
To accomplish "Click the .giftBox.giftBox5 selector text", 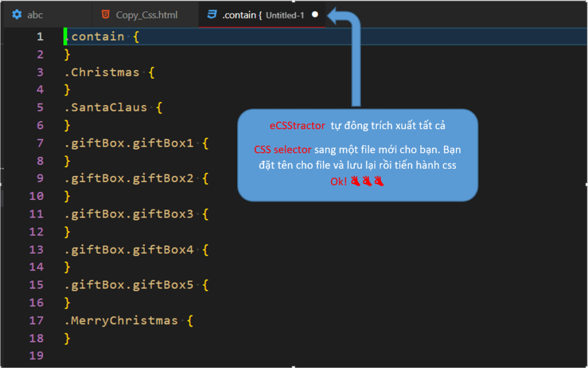I will pos(129,285).
